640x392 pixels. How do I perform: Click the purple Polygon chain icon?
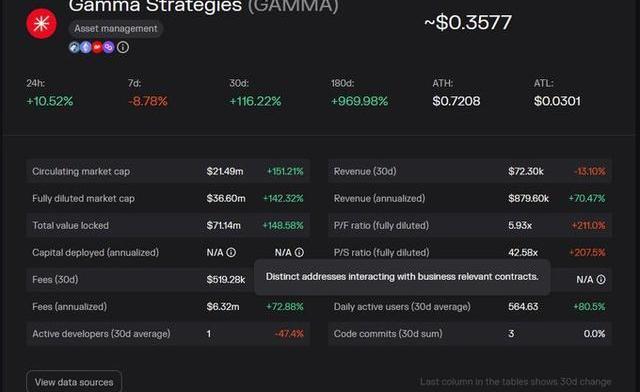109,47
